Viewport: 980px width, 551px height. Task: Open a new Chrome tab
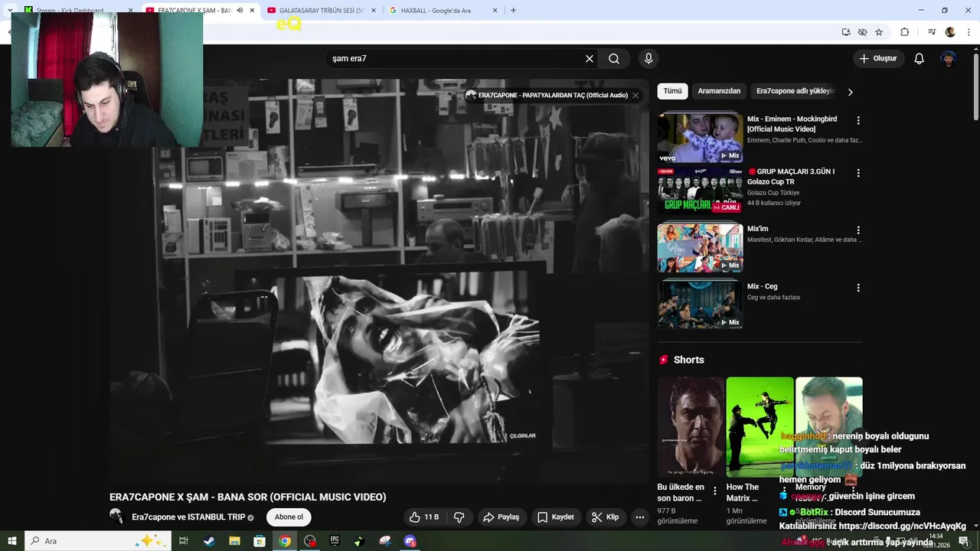click(x=513, y=11)
